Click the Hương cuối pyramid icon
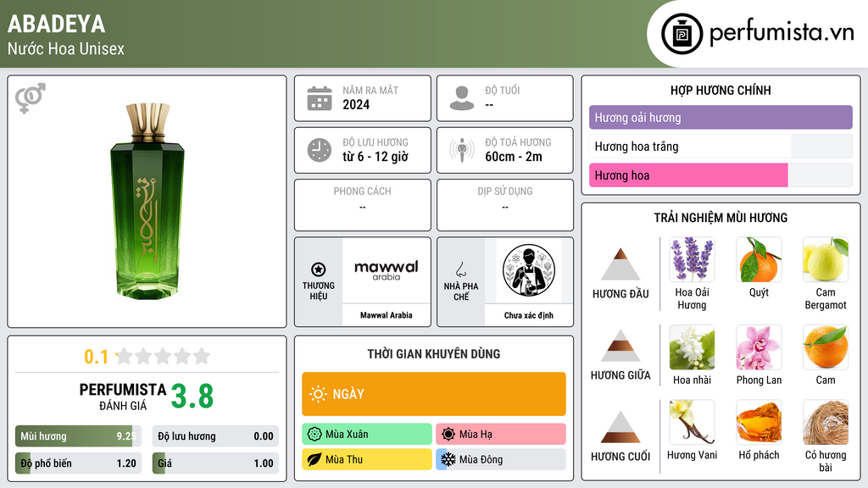 (x=620, y=427)
